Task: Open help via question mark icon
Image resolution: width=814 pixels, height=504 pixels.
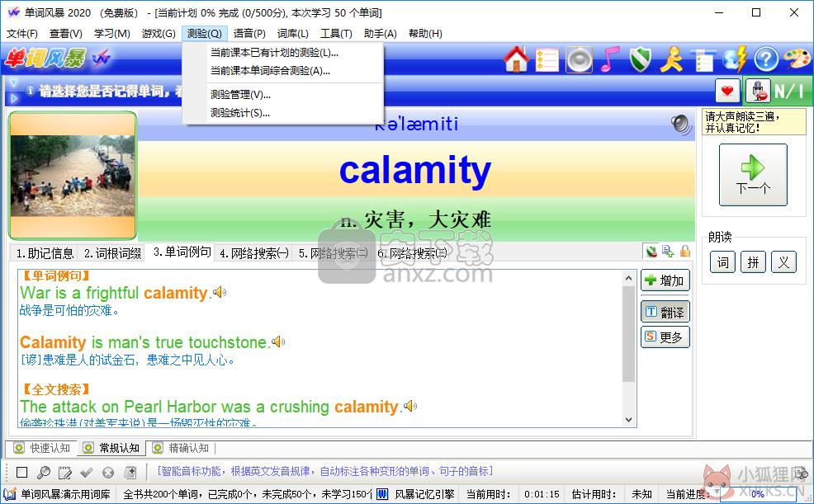Action: (x=766, y=59)
